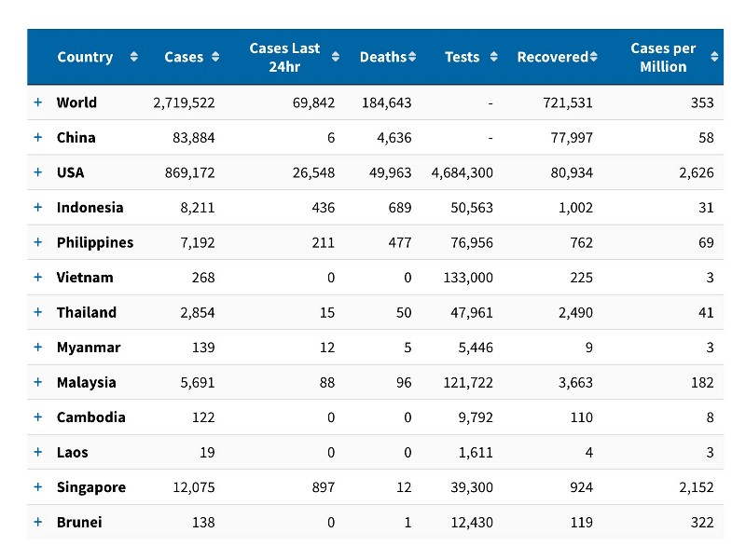Viewport: 746px width, 560px height.
Task: Click the Malaysia country name
Action: 86,382
